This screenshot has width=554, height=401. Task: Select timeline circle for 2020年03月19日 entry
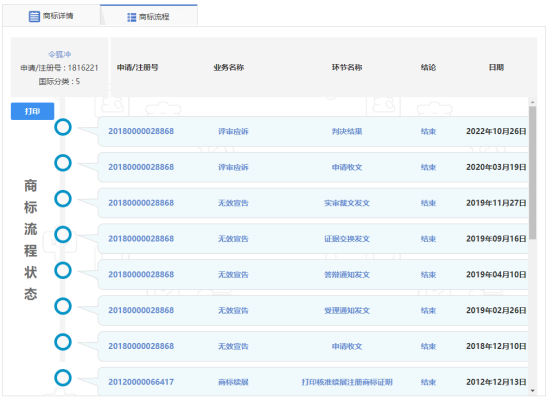point(63,163)
